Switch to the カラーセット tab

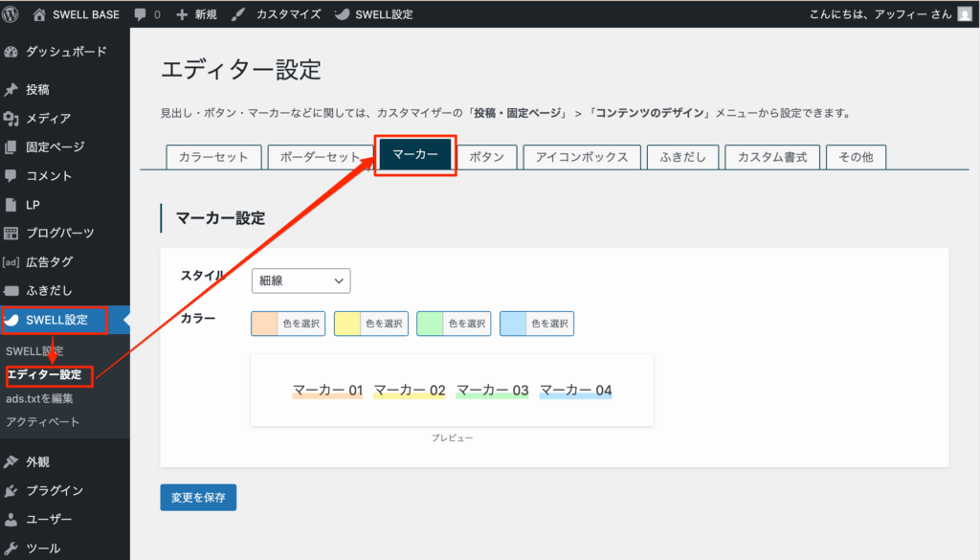tap(212, 156)
